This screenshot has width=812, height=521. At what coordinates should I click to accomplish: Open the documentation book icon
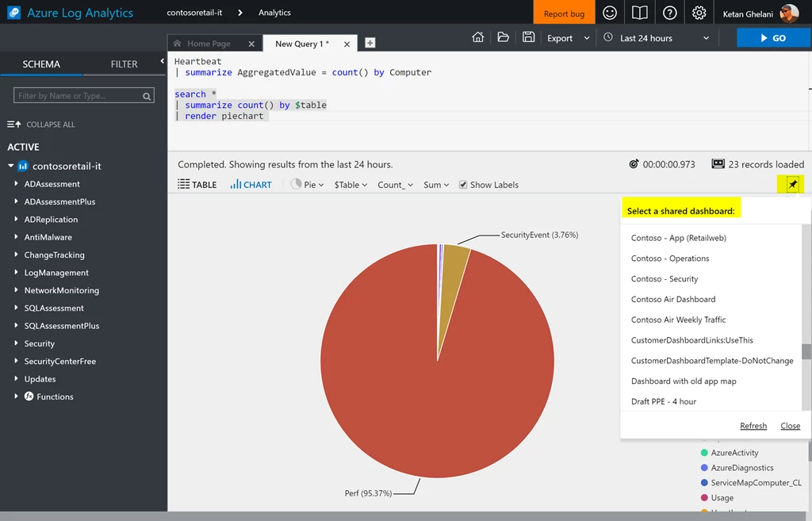pos(640,13)
